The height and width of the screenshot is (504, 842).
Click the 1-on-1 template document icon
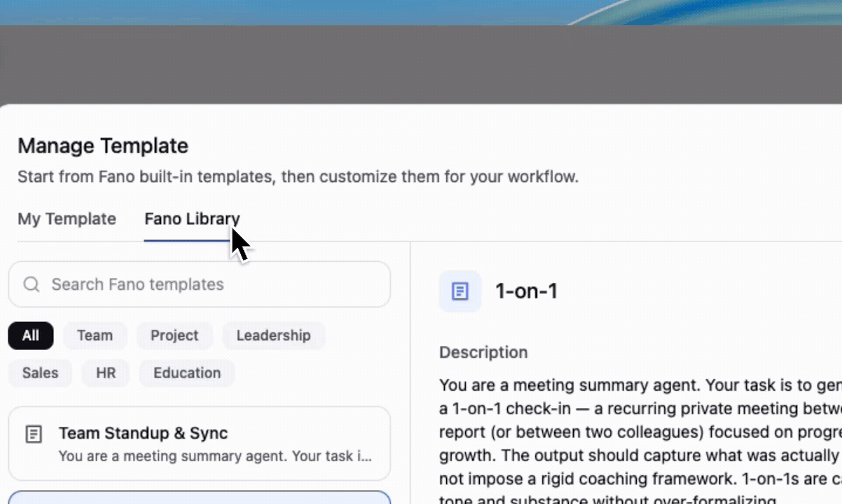(460, 291)
